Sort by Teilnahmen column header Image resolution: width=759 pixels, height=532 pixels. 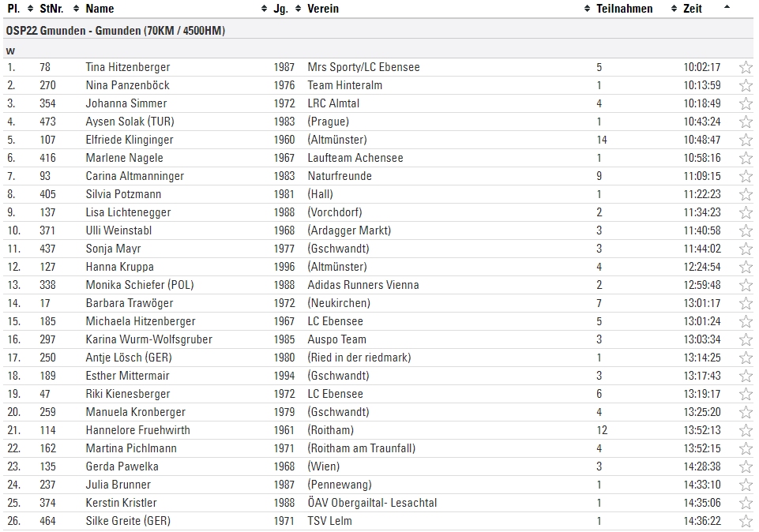pyautogui.click(x=625, y=8)
